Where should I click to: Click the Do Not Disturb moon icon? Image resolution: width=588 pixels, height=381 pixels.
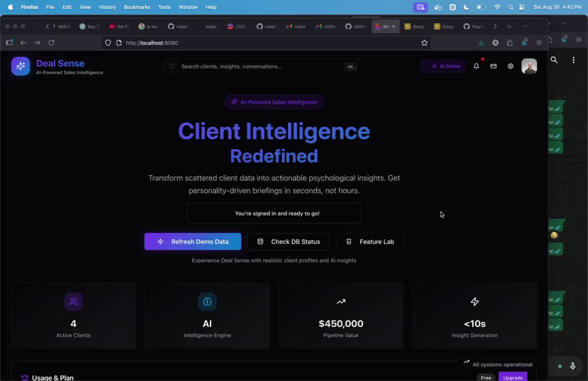(x=466, y=7)
